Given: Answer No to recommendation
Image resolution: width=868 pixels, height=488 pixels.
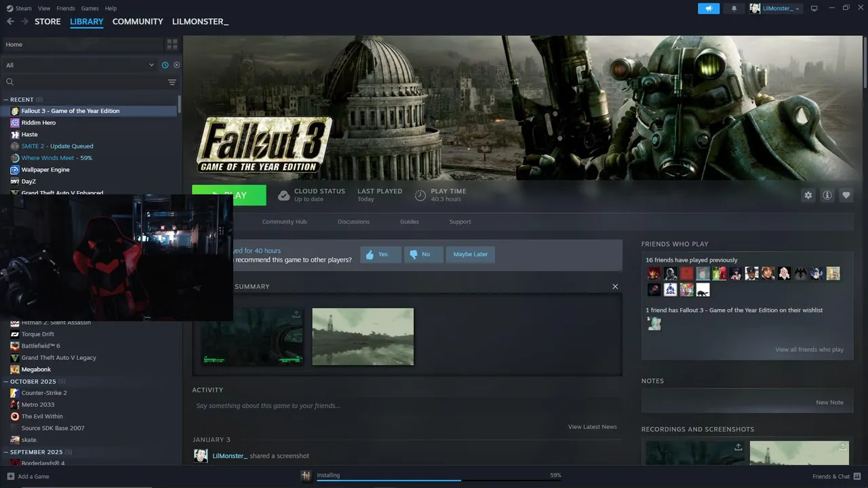Looking at the screenshot, I should pyautogui.click(x=423, y=254).
